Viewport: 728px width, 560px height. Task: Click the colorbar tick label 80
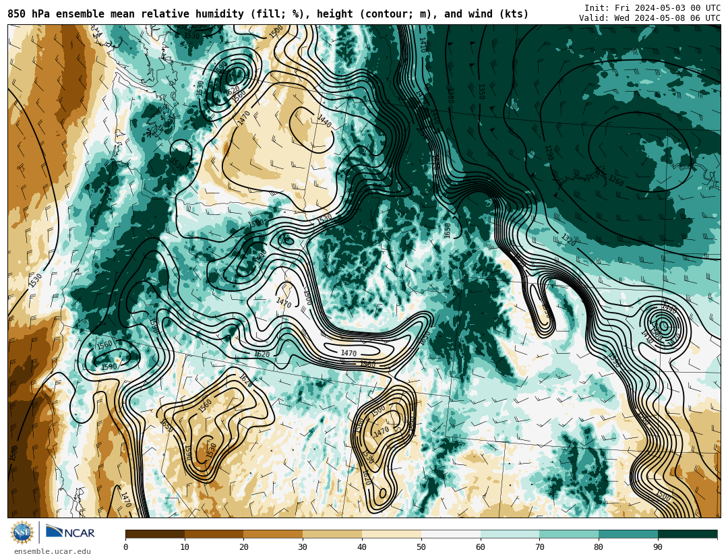[599, 547]
